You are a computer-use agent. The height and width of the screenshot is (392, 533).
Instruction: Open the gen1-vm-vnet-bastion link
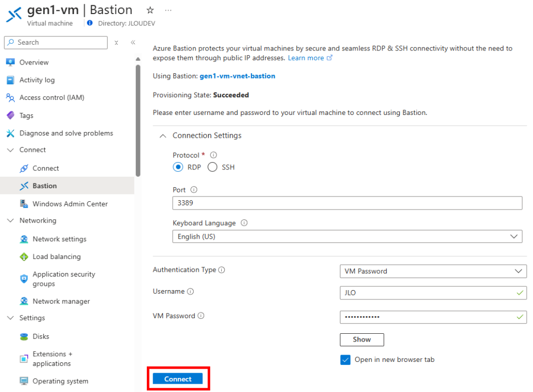click(x=237, y=76)
